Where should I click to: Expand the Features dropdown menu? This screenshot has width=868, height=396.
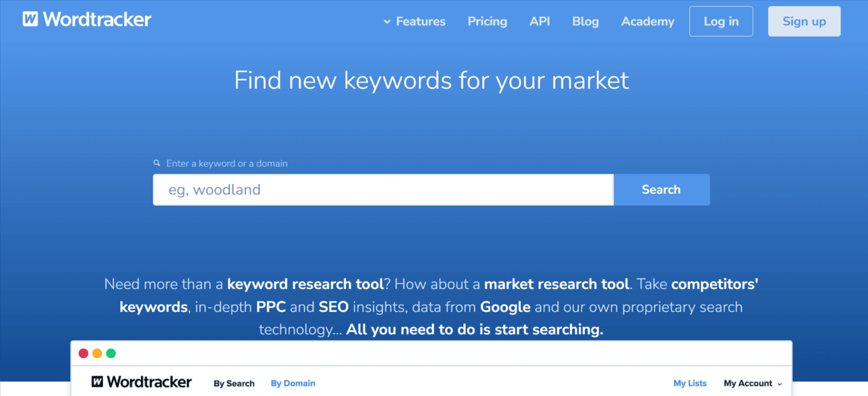coord(420,21)
